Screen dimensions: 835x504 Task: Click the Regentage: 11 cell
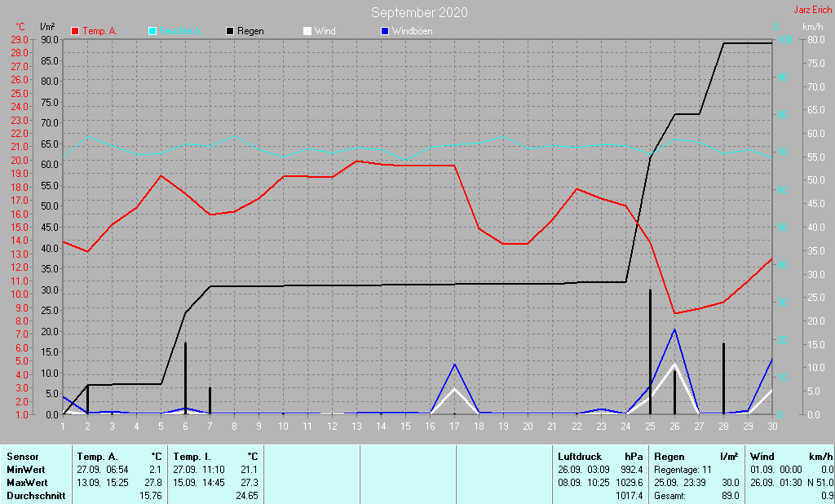click(x=683, y=470)
